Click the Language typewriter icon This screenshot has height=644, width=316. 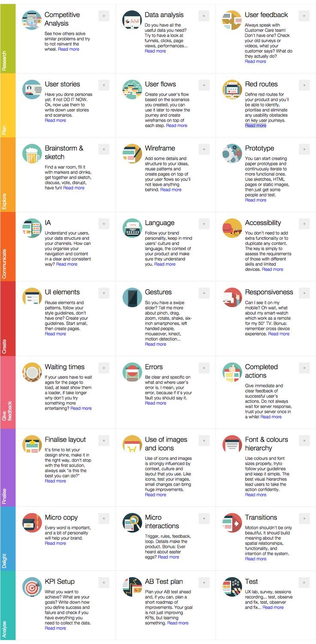[132, 228]
